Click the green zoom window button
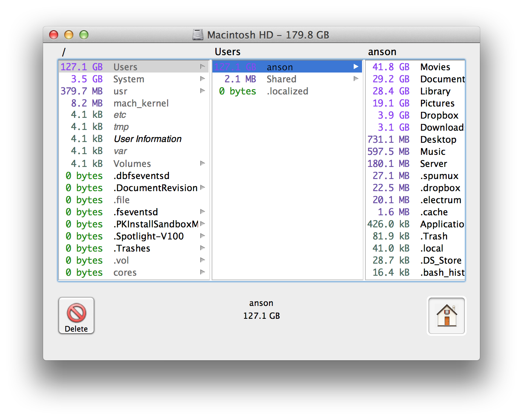523x420 pixels. 84,35
